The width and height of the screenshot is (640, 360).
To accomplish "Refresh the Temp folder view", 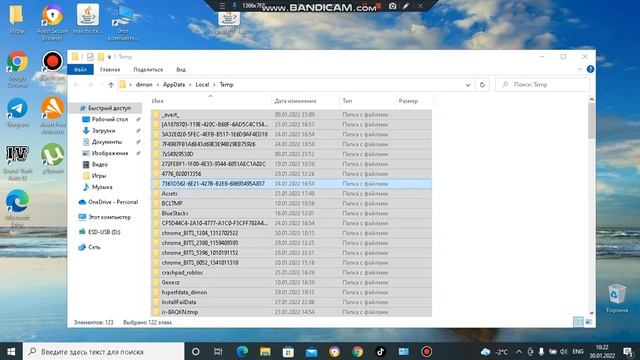I will click(x=482, y=84).
